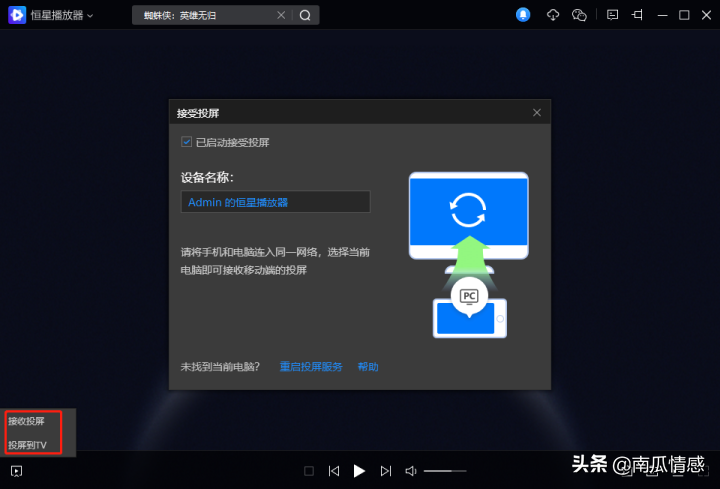720x489 pixels.
Task: Click the volume slider bar
Action: [445, 471]
